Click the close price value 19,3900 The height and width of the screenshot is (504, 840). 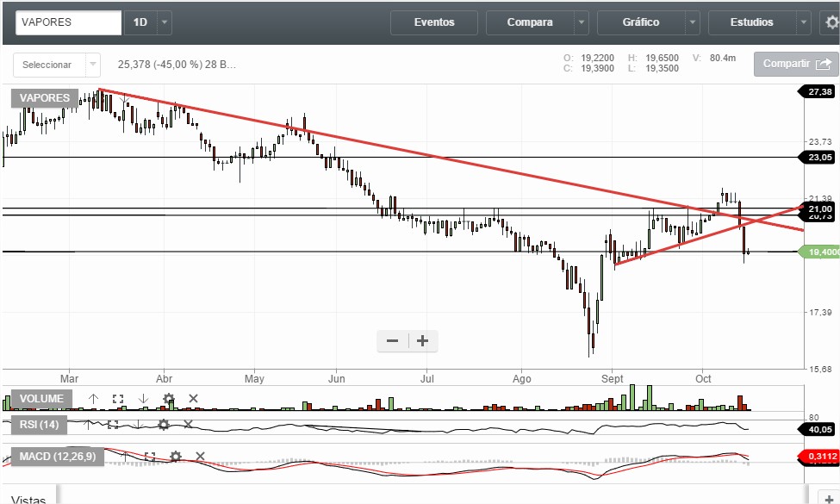pyautogui.click(x=597, y=69)
